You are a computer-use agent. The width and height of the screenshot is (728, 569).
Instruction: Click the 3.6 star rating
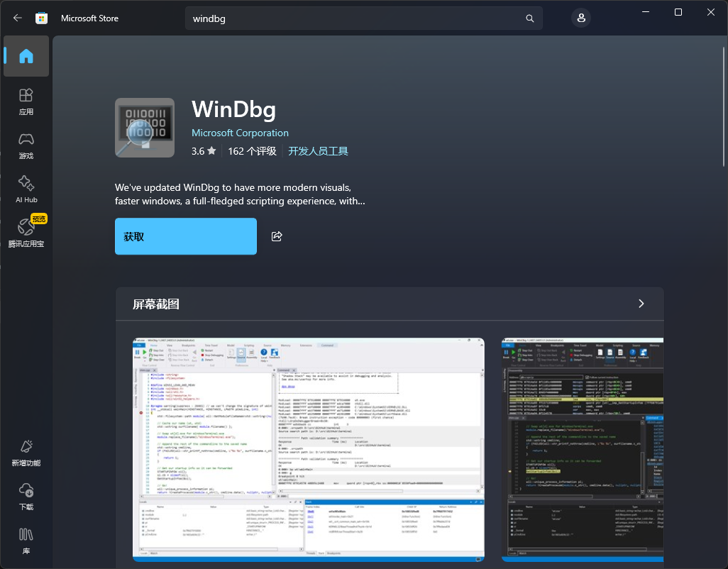click(204, 151)
